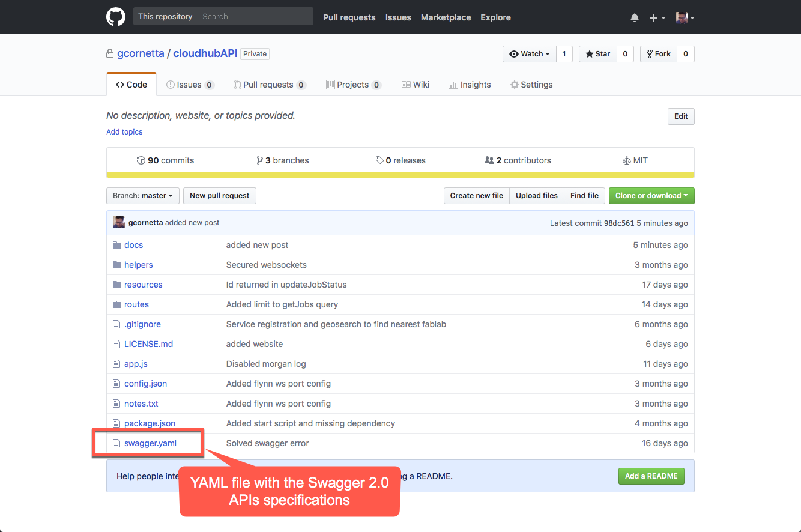
Task: Open the helpers folder
Action: tap(139, 265)
